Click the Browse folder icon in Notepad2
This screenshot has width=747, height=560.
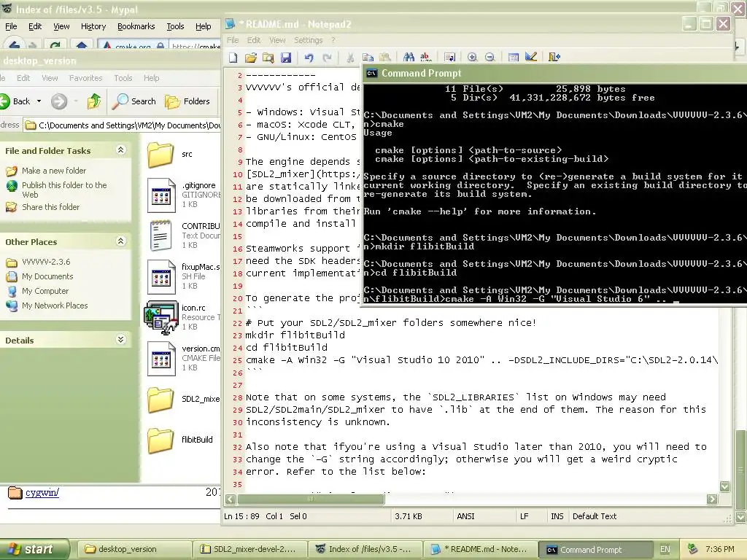[268, 58]
